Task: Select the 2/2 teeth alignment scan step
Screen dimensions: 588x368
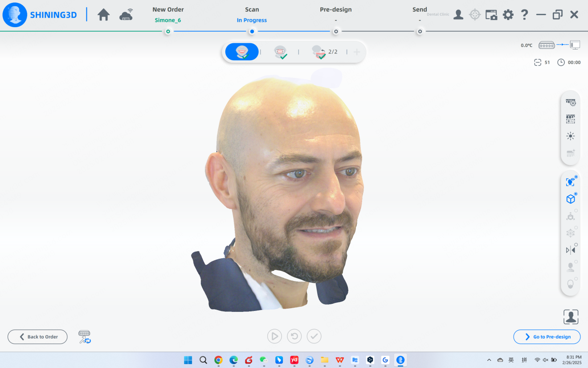Action: point(324,52)
